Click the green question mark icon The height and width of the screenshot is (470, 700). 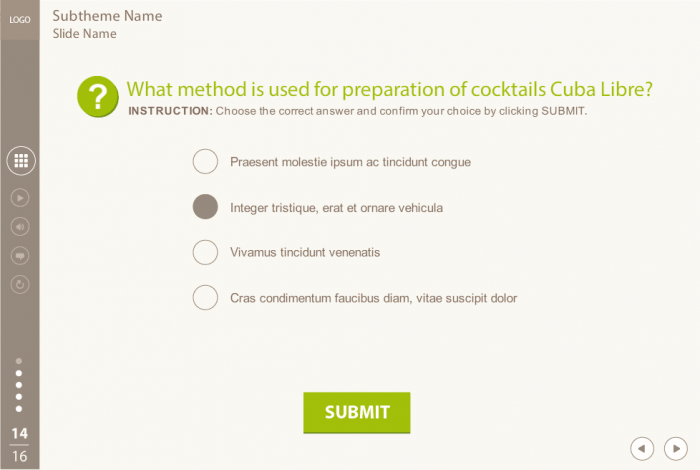coord(97,97)
